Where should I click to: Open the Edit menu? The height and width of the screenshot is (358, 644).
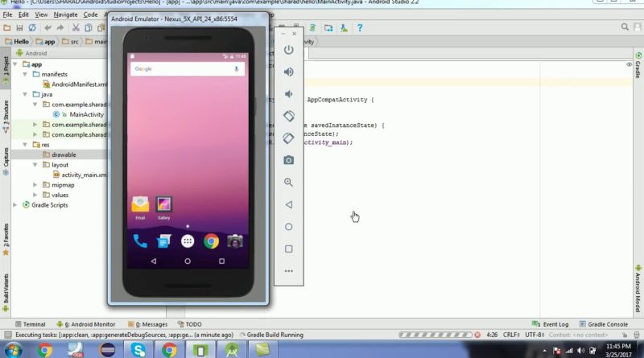coord(23,14)
